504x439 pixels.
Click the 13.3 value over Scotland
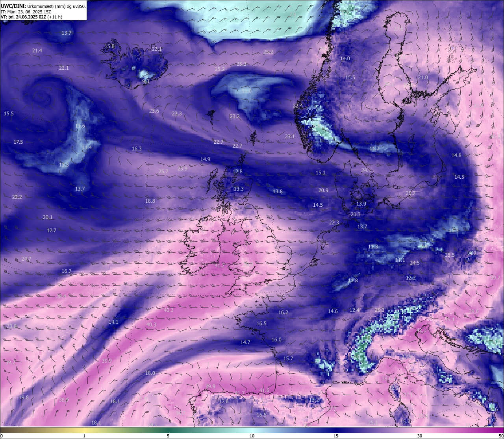(x=239, y=189)
